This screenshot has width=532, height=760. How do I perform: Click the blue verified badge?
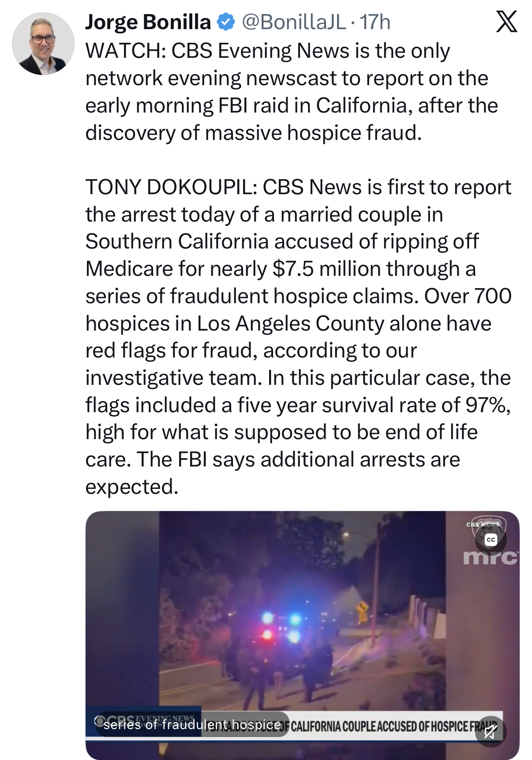click(226, 22)
